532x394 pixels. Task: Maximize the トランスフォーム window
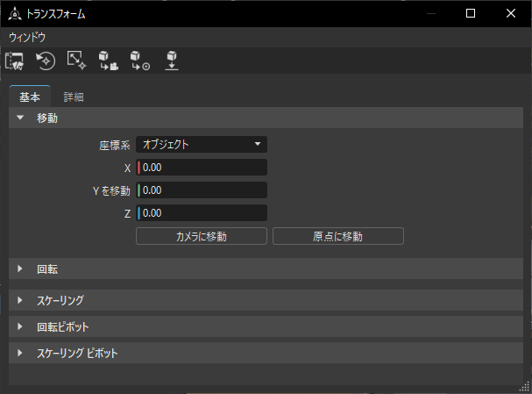click(471, 13)
